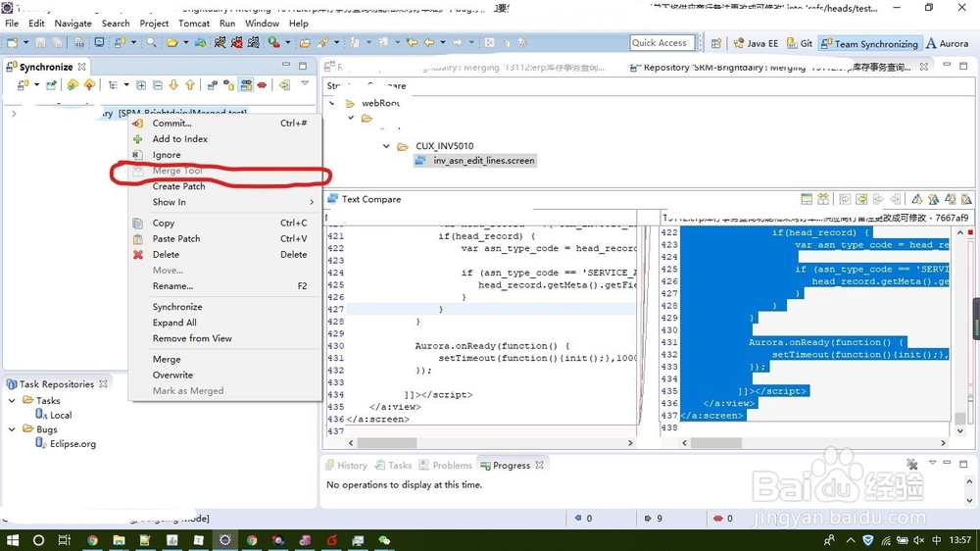The image size is (980, 551).
Task: Enable Incoming Mode in Synchronize toolbar
Action: (x=213, y=84)
